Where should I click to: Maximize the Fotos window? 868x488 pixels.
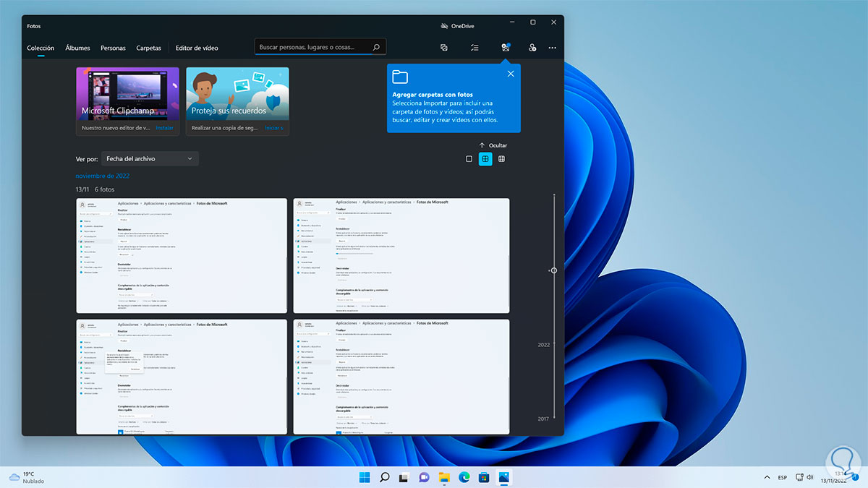point(532,22)
